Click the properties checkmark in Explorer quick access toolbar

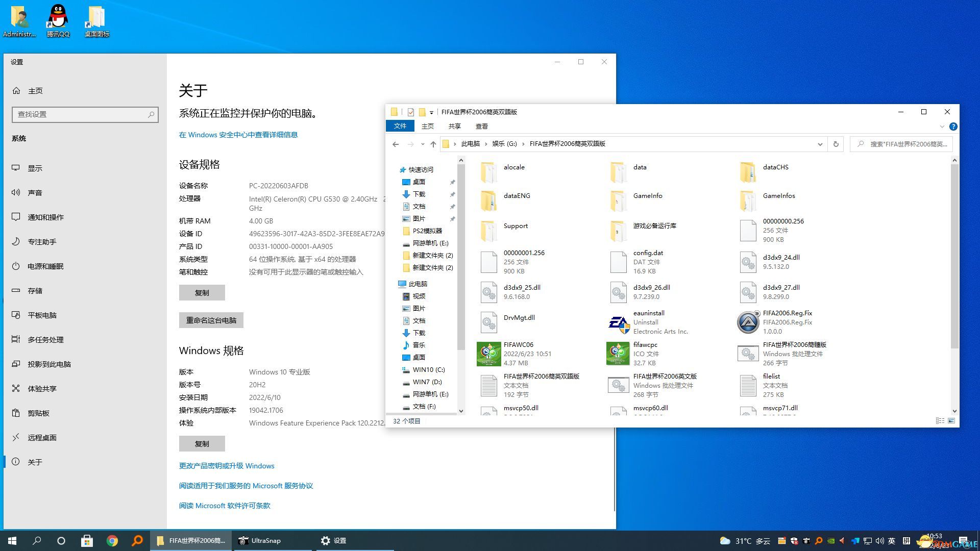411,112
